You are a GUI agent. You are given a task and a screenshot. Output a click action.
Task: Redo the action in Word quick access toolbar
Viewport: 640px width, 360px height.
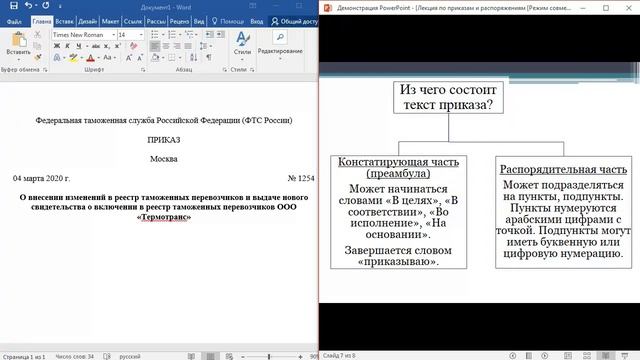coord(46,6)
